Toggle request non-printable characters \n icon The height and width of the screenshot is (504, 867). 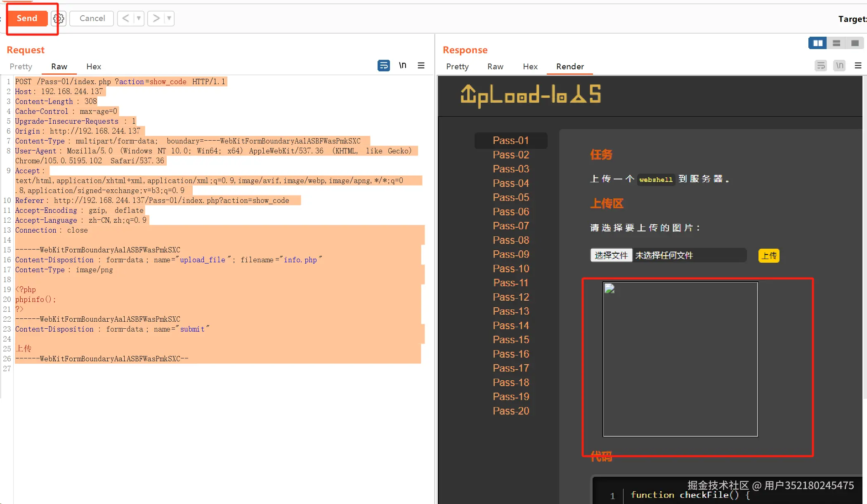[x=402, y=66]
